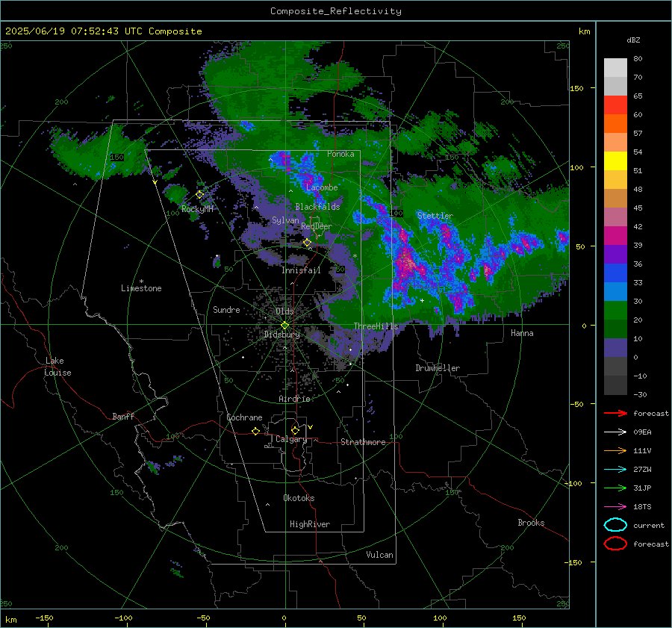Click the current legend label
The width and height of the screenshot is (672, 628).
[x=649, y=526]
